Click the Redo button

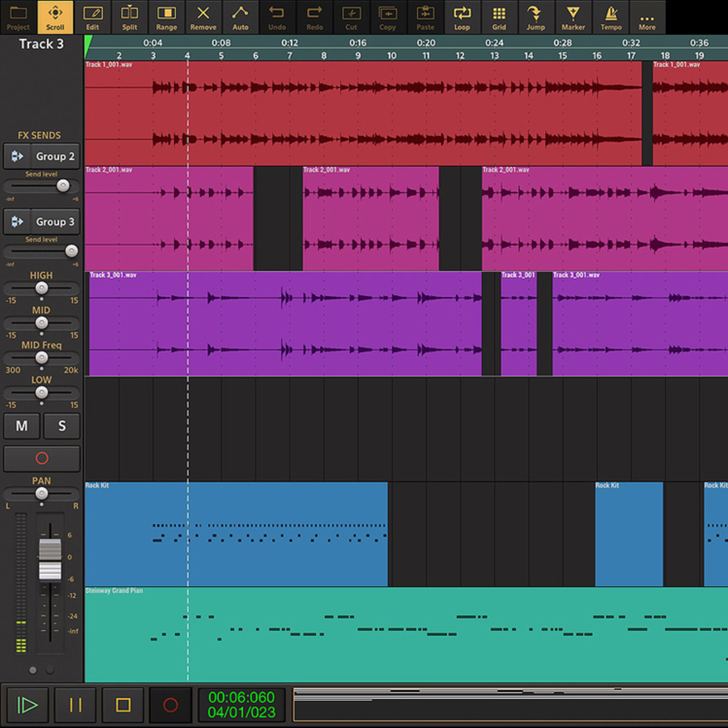click(314, 17)
